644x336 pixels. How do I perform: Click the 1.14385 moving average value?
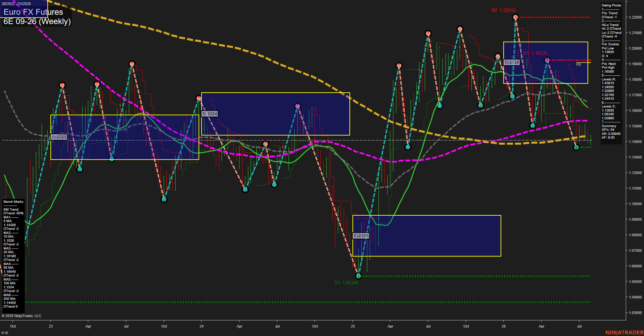point(10,225)
